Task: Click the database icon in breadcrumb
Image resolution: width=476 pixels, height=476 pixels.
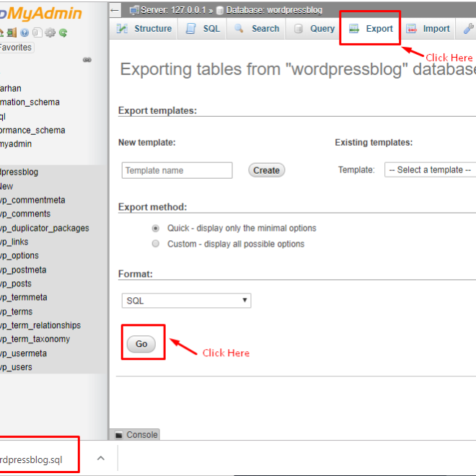Action: pyautogui.click(x=220, y=11)
